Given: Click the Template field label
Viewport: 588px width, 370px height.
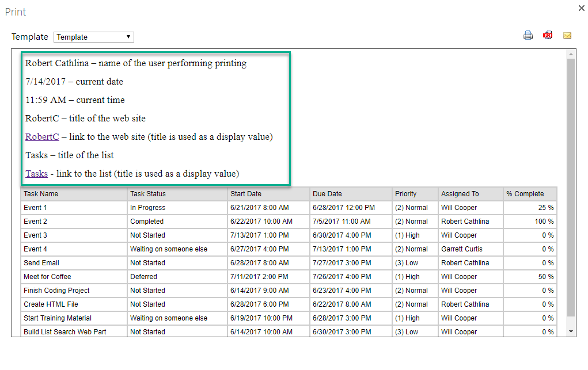Looking at the screenshot, I should [29, 37].
